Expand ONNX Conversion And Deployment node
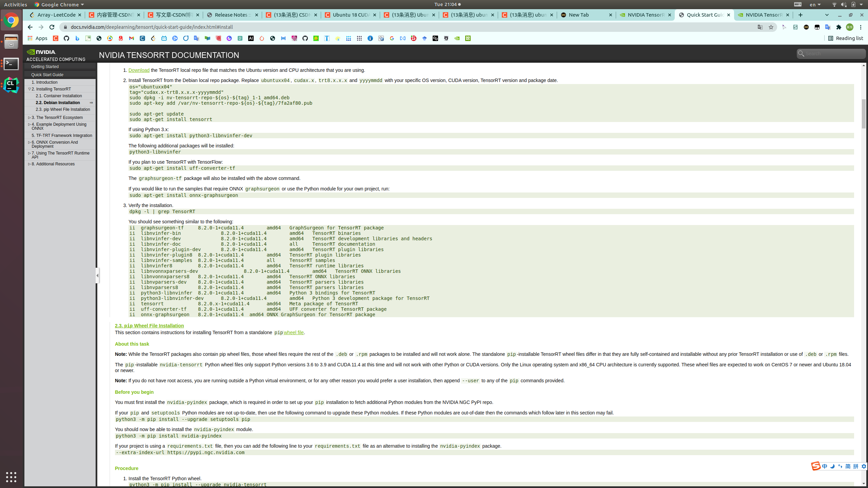Screen dimensions: 868x488 pyautogui.click(x=29, y=142)
